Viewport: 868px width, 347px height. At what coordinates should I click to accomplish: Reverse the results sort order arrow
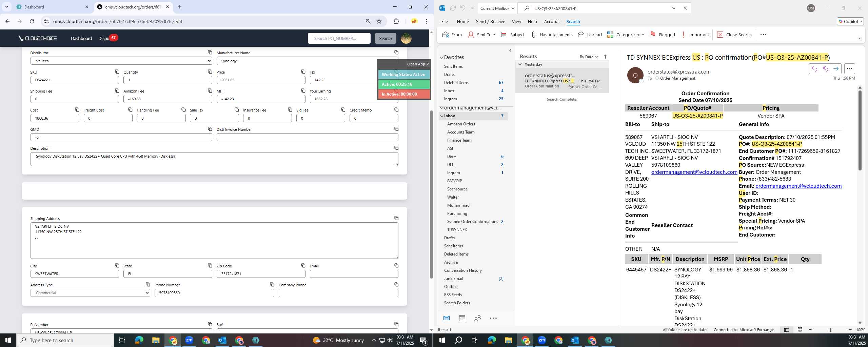[605, 57]
